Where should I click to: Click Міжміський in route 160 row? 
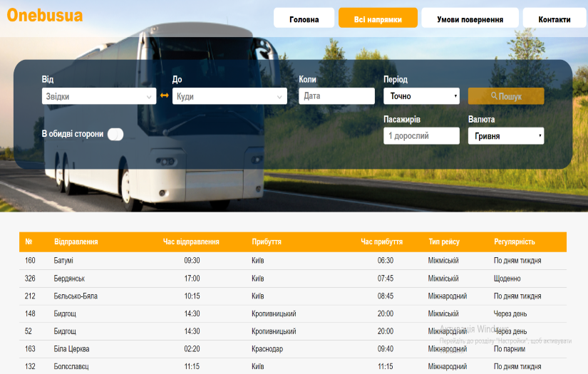[443, 261]
